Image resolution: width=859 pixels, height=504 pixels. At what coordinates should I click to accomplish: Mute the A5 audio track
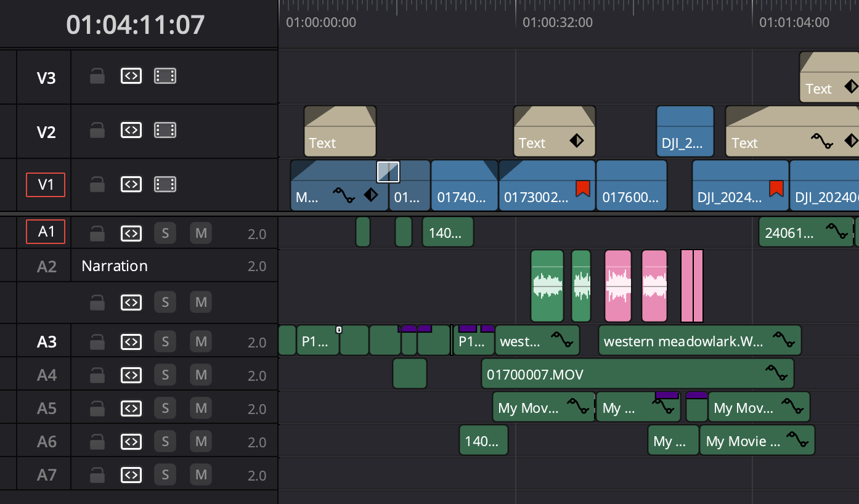click(x=201, y=408)
